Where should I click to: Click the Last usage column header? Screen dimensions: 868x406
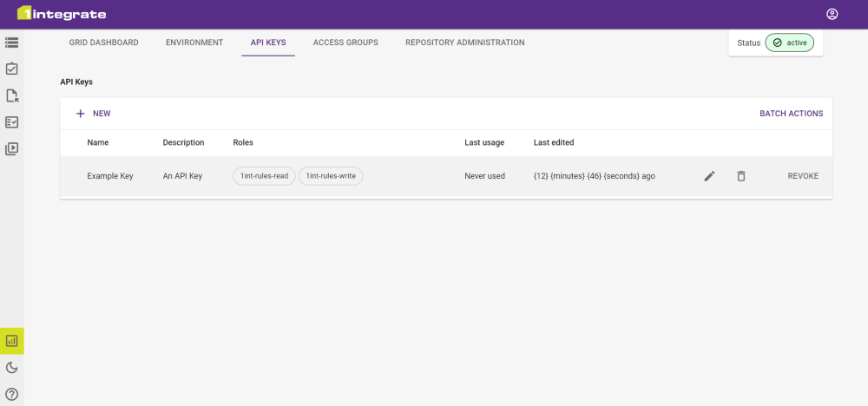pos(484,143)
